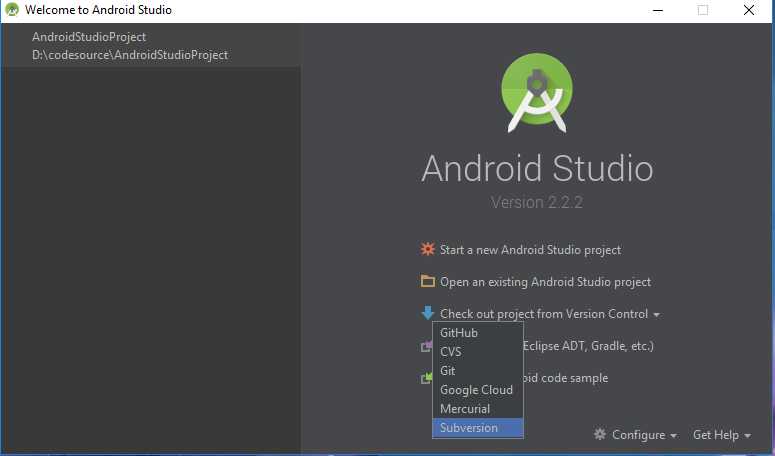Minimize the Welcome to Android Studio window

point(657,10)
